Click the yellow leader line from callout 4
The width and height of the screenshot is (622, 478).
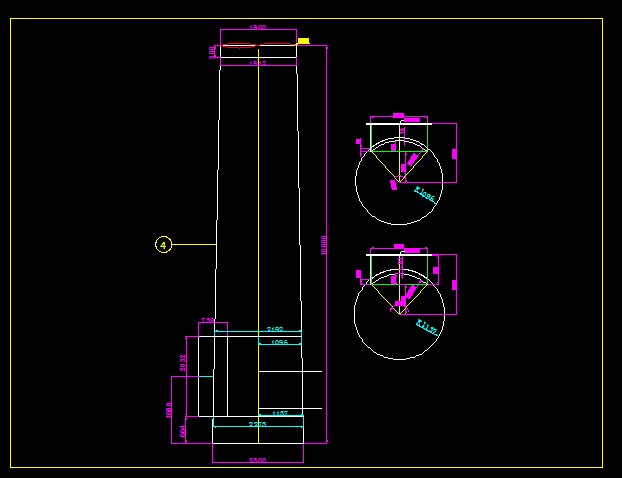point(195,244)
